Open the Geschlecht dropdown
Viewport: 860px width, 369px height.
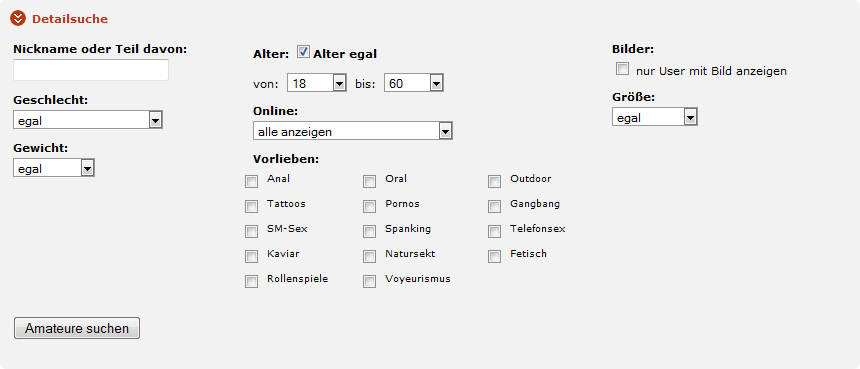[x=88, y=120]
